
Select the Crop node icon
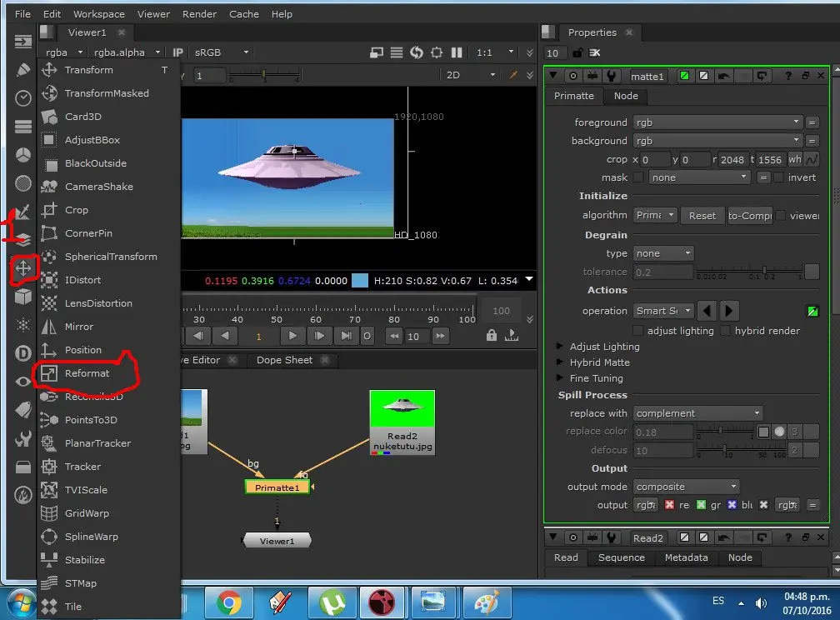[x=49, y=209]
